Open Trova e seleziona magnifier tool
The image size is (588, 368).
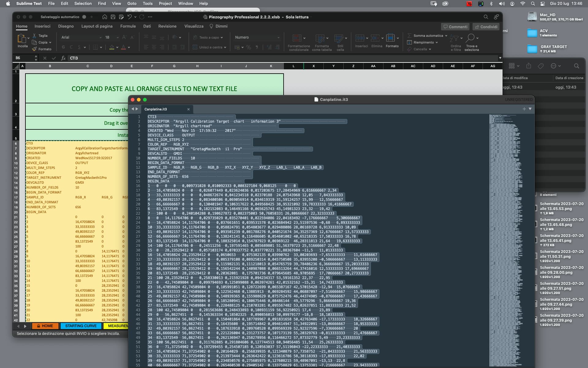point(470,38)
